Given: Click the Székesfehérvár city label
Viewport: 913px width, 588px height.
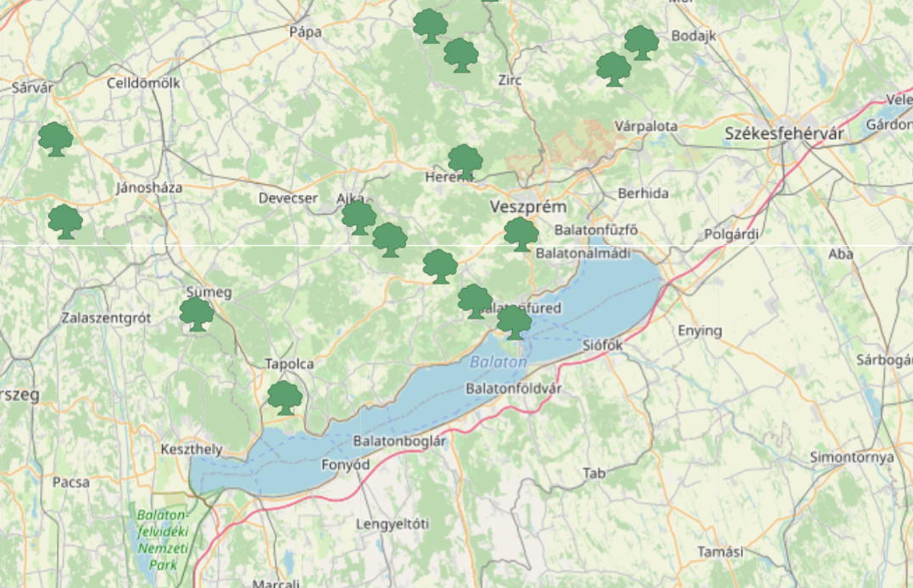Looking at the screenshot, I should tap(785, 134).
